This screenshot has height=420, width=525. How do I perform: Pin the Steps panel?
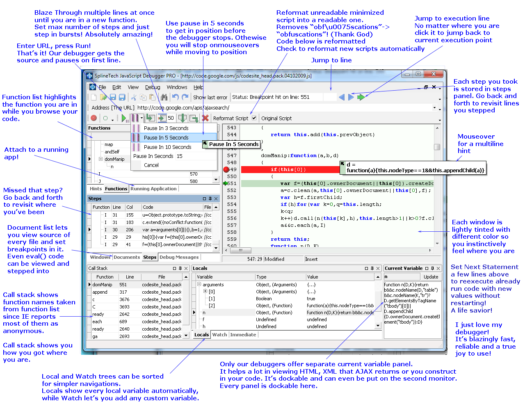pyautogui.click(x=210, y=199)
